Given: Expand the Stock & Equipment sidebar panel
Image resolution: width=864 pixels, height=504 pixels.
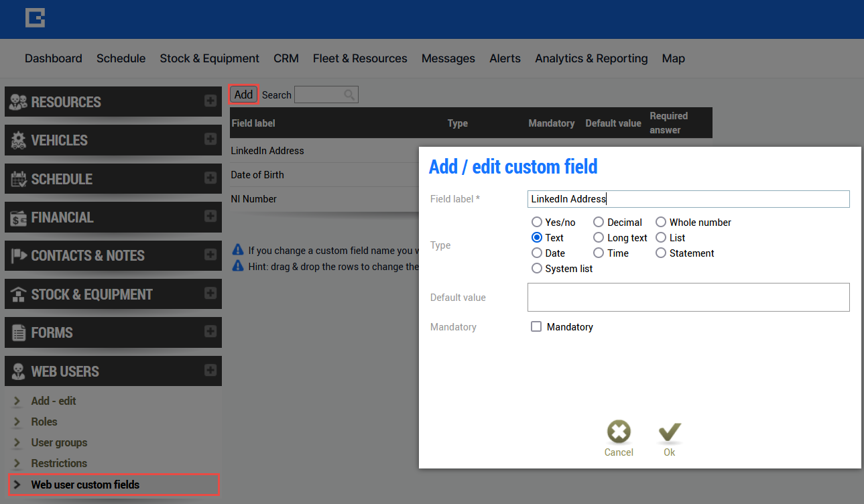Looking at the screenshot, I should pos(210,294).
